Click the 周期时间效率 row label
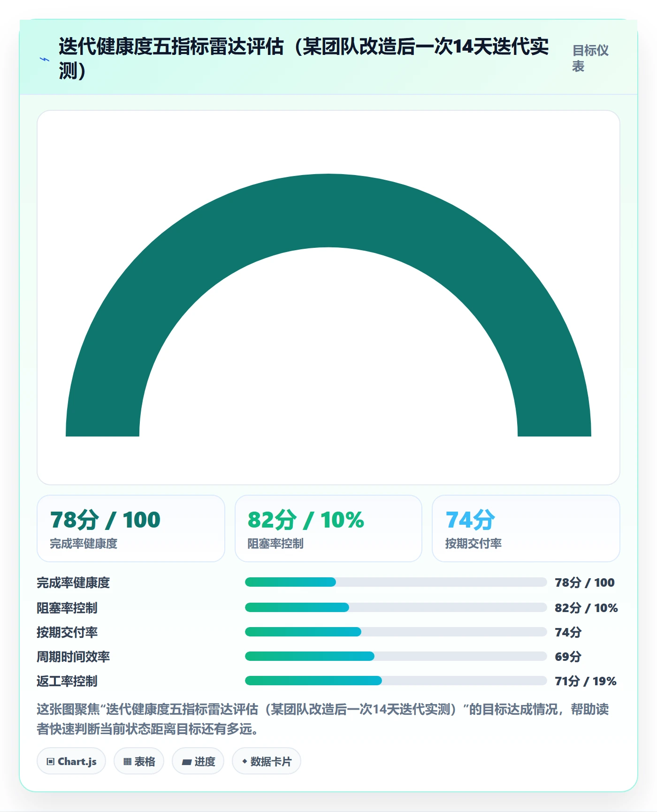The height and width of the screenshot is (812, 657). point(73,657)
